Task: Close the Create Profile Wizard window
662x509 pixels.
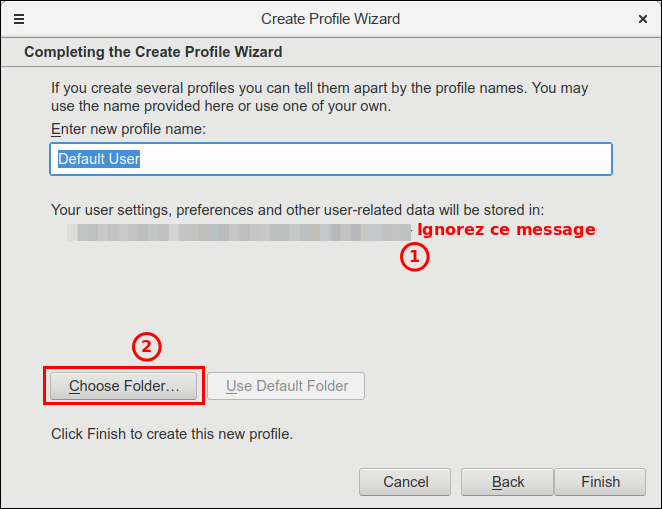Action: point(642,19)
